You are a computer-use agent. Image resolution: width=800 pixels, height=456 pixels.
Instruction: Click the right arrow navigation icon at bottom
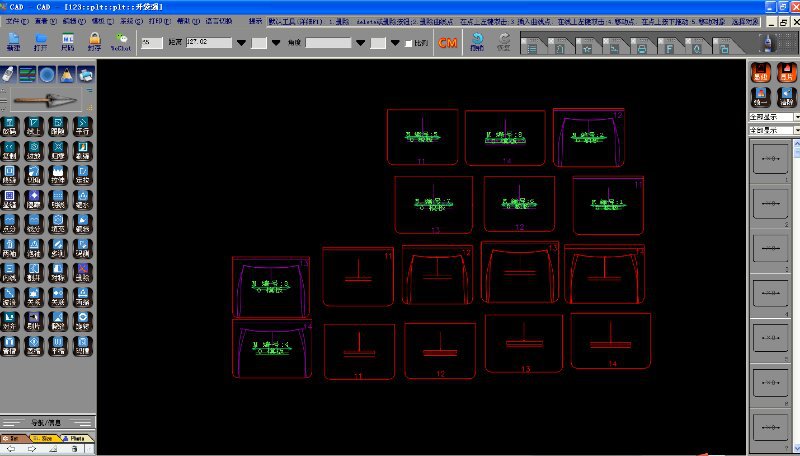[32, 449]
